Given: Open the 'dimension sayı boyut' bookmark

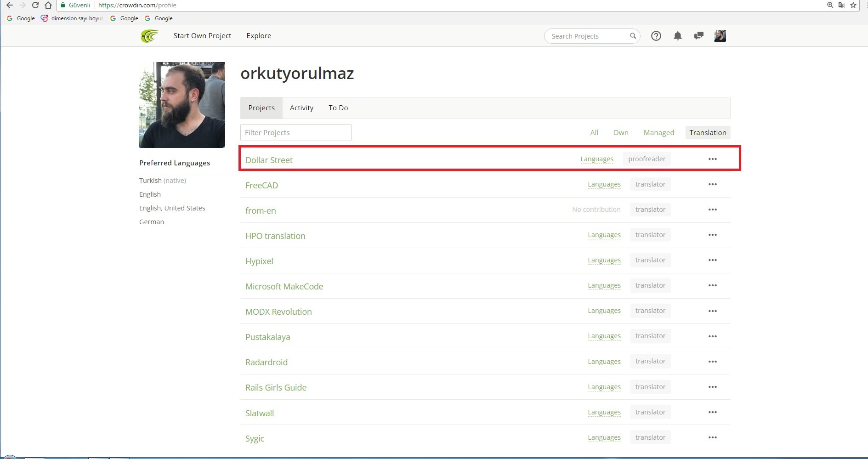Looking at the screenshot, I should pos(72,18).
